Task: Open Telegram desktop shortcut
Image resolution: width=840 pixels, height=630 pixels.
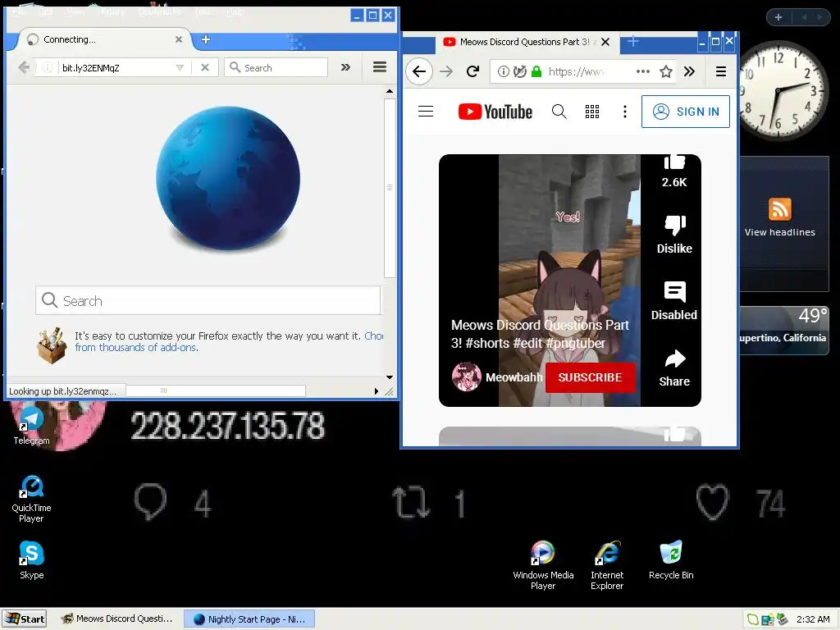Action: [x=32, y=426]
